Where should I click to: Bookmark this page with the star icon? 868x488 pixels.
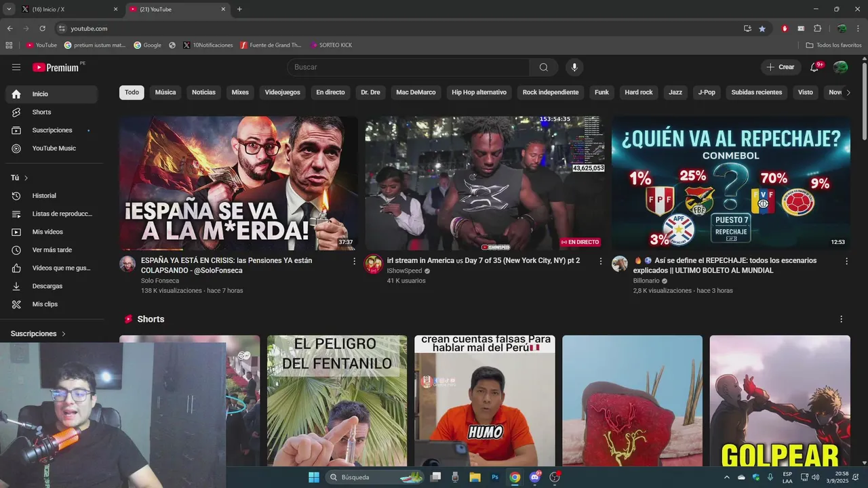tap(762, 28)
